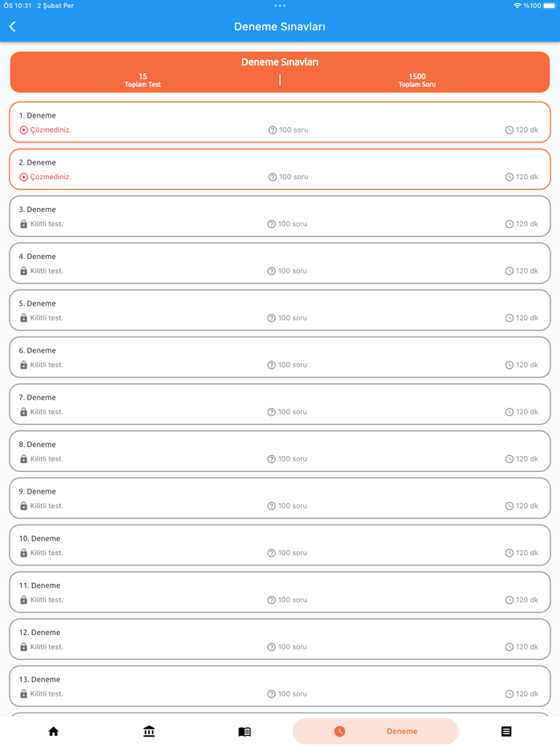Tap lock icon on 3. Deneme

pos(24,224)
